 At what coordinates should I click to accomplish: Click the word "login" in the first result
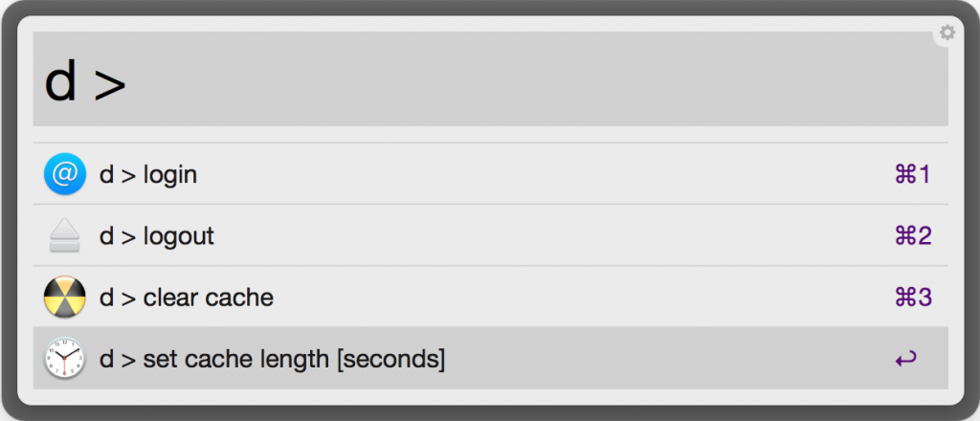pyautogui.click(x=170, y=175)
